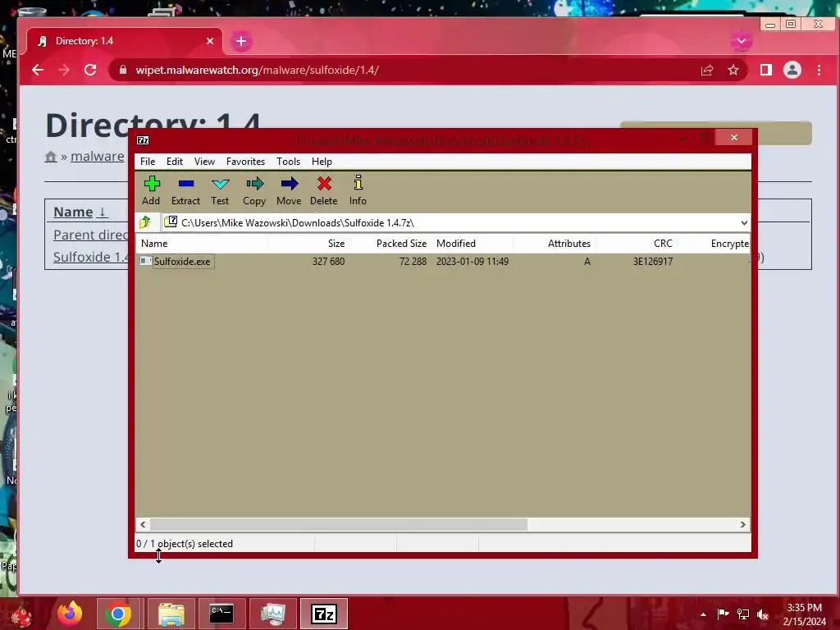Image resolution: width=840 pixels, height=630 pixels.
Task: Click the red Delete icon
Action: tap(323, 190)
